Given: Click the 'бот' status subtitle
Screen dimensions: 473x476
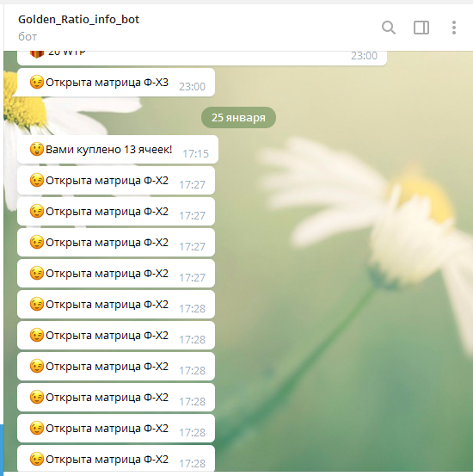Looking at the screenshot, I should click(28, 37).
